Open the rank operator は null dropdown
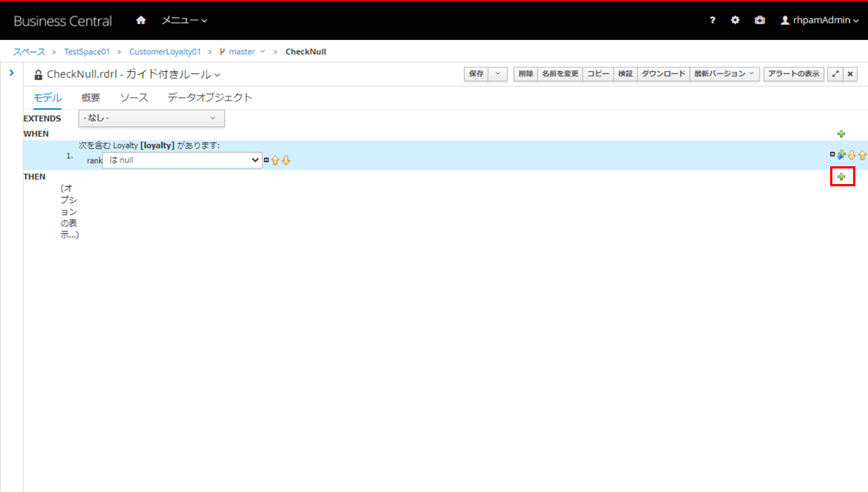868x492 pixels. pyautogui.click(x=182, y=160)
